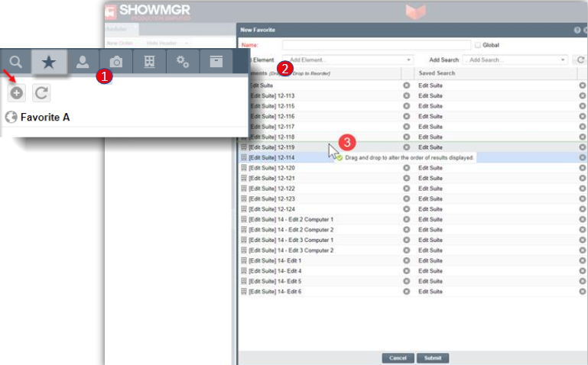Open Favorite A in the list

point(45,117)
